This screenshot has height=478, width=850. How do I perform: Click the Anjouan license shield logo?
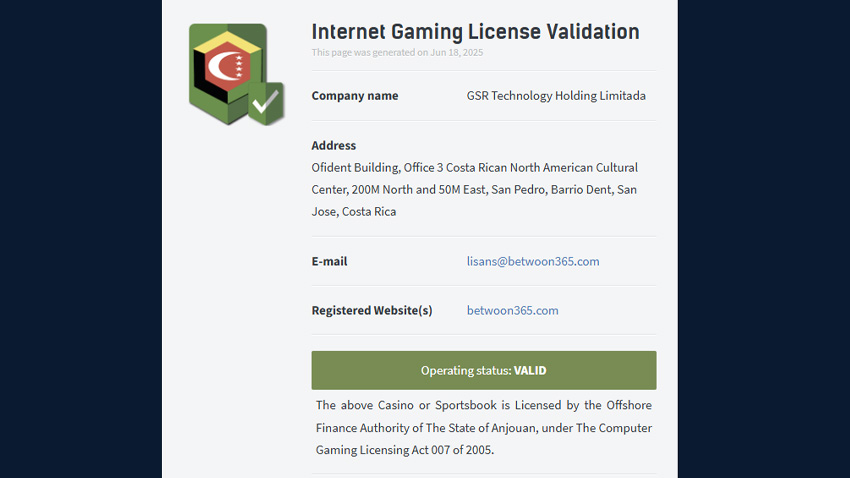pos(236,74)
